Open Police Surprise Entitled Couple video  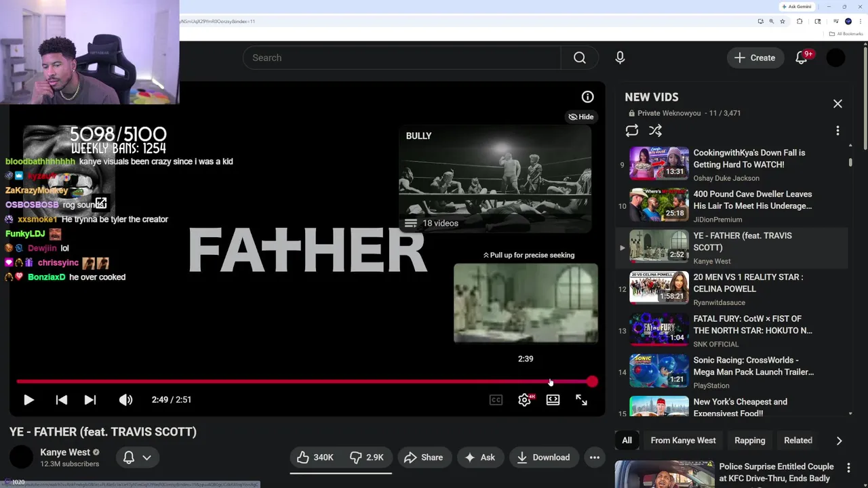776,472
